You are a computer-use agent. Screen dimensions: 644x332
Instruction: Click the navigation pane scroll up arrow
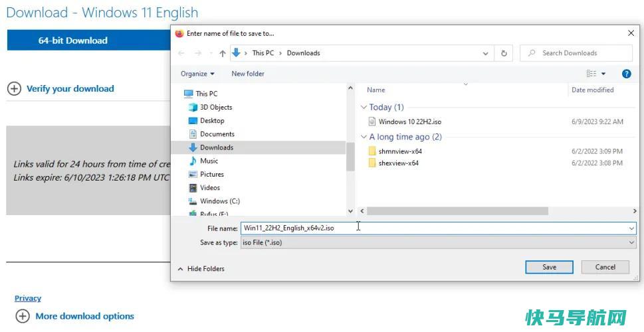point(350,88)
